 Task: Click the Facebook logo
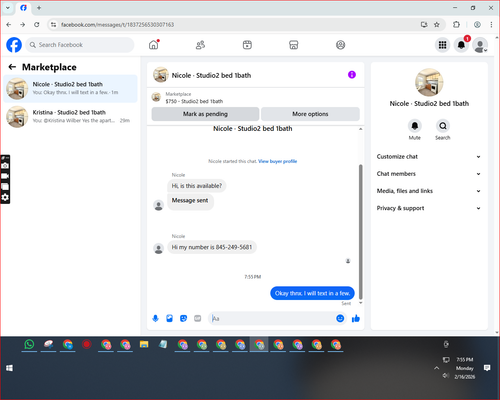click(x=14, y=45)
